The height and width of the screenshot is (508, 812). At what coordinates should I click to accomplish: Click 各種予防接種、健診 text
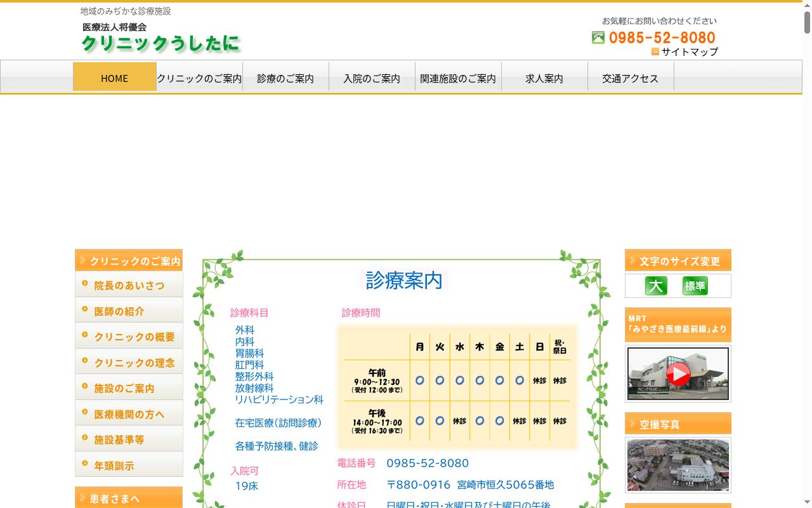click(277, 446)
